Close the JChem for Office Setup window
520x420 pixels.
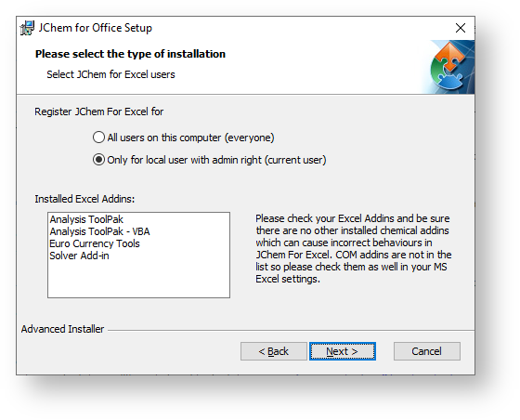pos(461,28)
